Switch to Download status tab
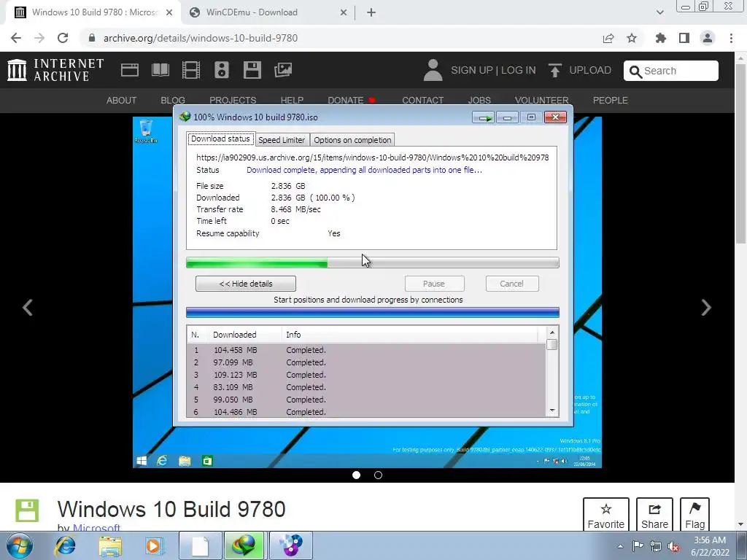The image size is (747, 560). [220, 139]
